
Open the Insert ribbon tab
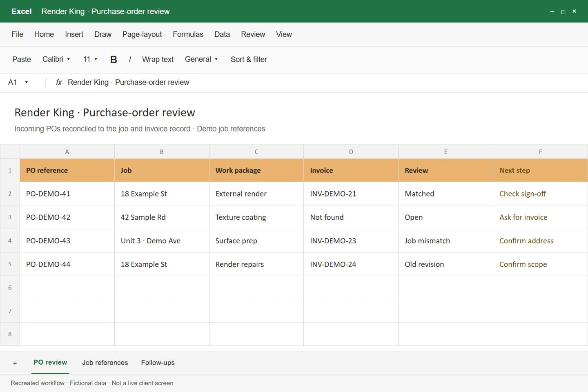pyautogui.click(x=74, y=34)
